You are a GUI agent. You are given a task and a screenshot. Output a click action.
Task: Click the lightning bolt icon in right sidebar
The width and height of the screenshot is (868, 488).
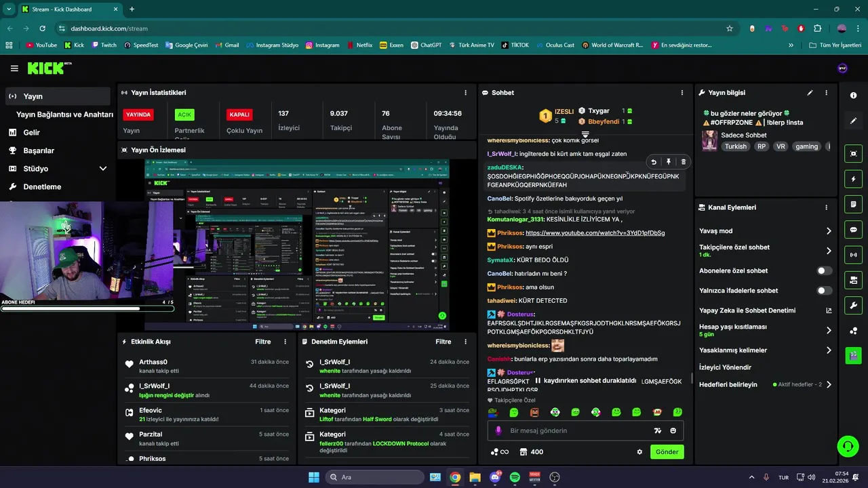(x=853, y=179)
